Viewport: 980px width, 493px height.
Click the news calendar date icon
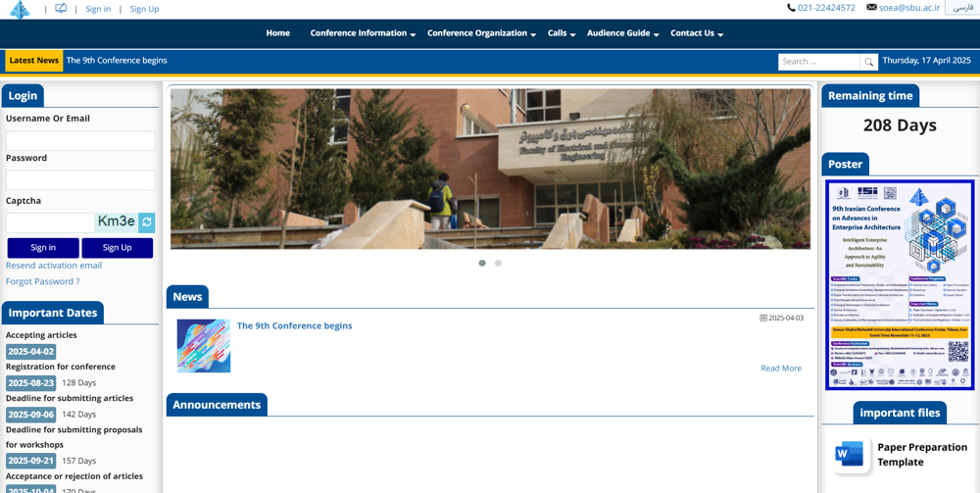(763, 318)
